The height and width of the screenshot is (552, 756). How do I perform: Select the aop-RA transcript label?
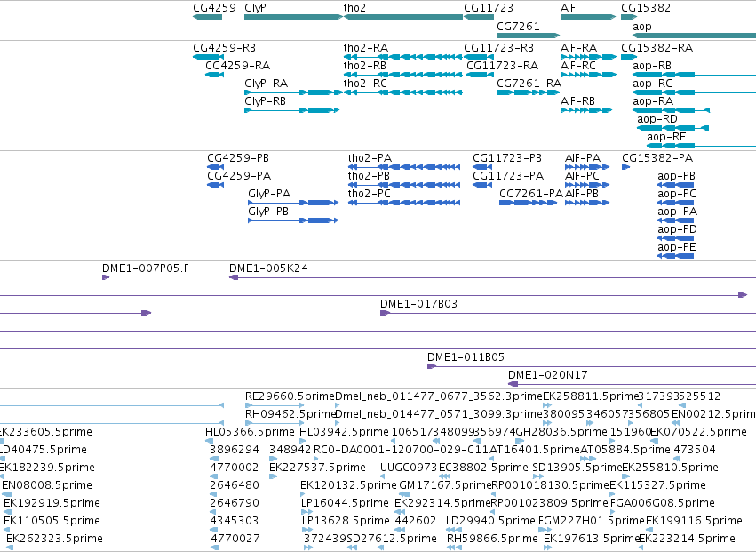pos(653,101)
